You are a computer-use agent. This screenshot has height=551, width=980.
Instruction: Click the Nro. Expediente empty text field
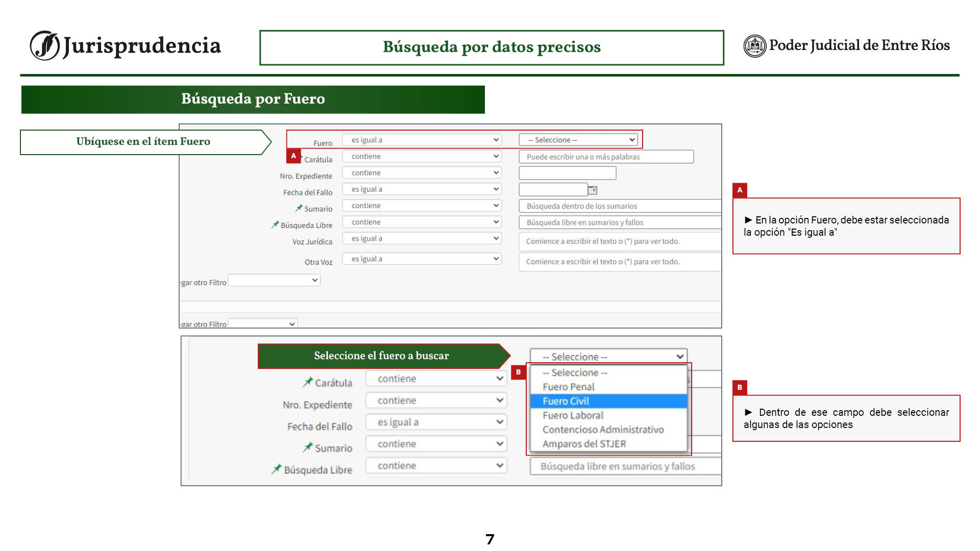coord(568,173)
